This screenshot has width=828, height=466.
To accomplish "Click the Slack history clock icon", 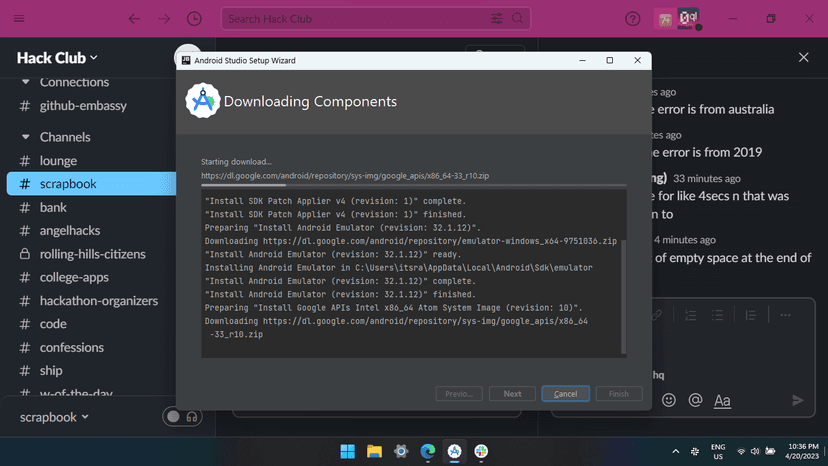I will (193, 19).
